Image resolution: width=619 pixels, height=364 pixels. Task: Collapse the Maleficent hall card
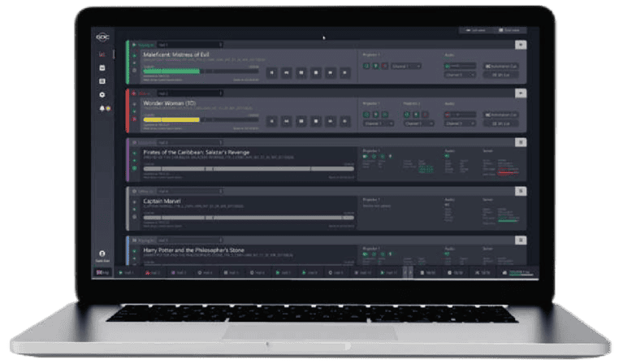tap(521, 45)
